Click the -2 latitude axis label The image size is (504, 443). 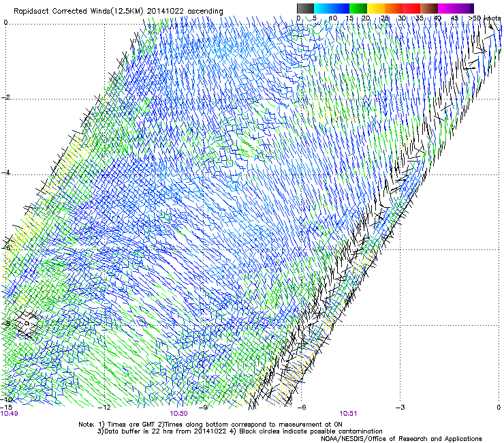coord(5,97)
